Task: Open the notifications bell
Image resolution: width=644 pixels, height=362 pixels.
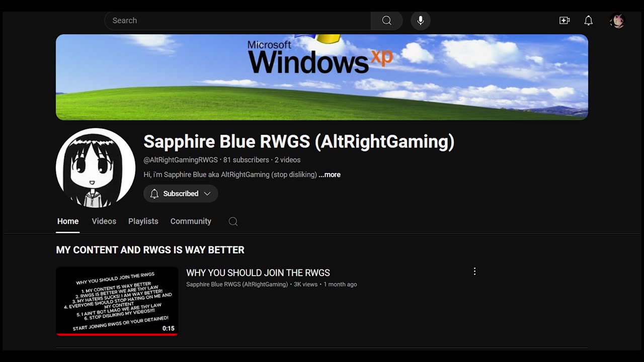Action: (588, 21)
